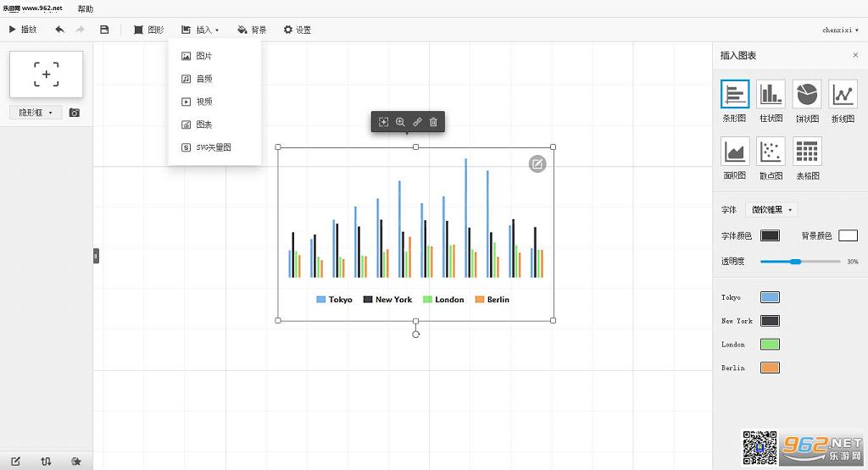Viewport: 868px width, 470px height.
Task: Click the Tokyo series color swatch
Action: coord(770,297)
